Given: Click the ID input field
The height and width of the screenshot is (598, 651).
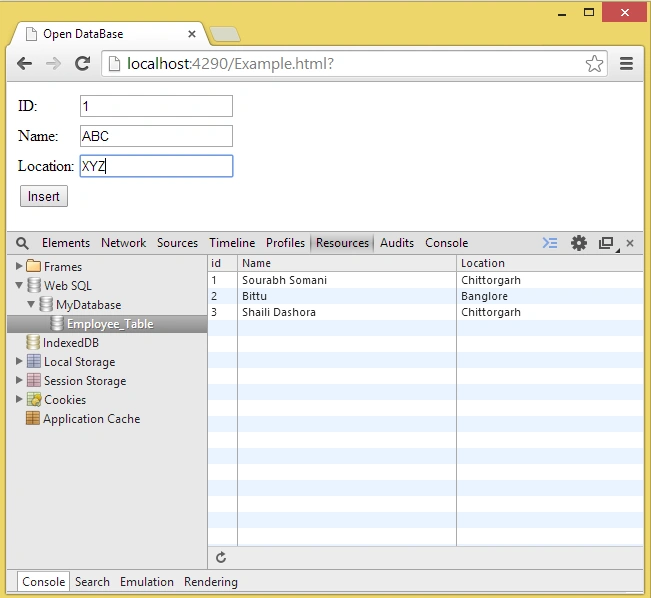Looking at the screenshot, I should [x=156, y=106].
